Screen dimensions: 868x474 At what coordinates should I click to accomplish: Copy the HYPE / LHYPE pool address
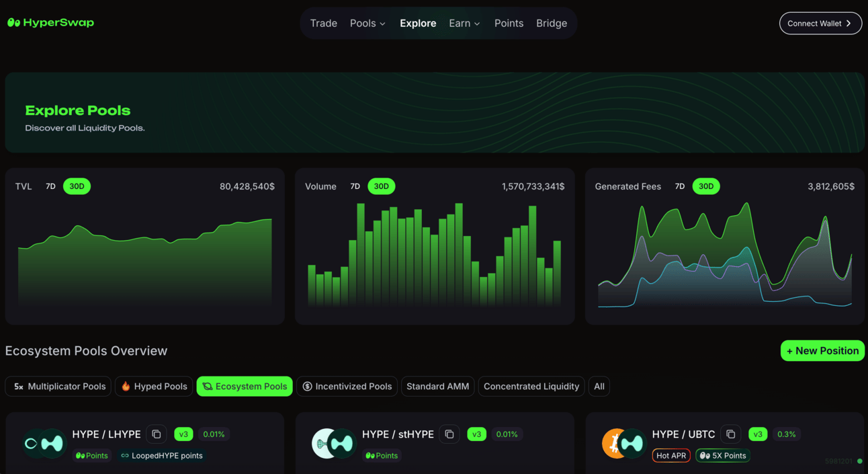coord(157,434)
